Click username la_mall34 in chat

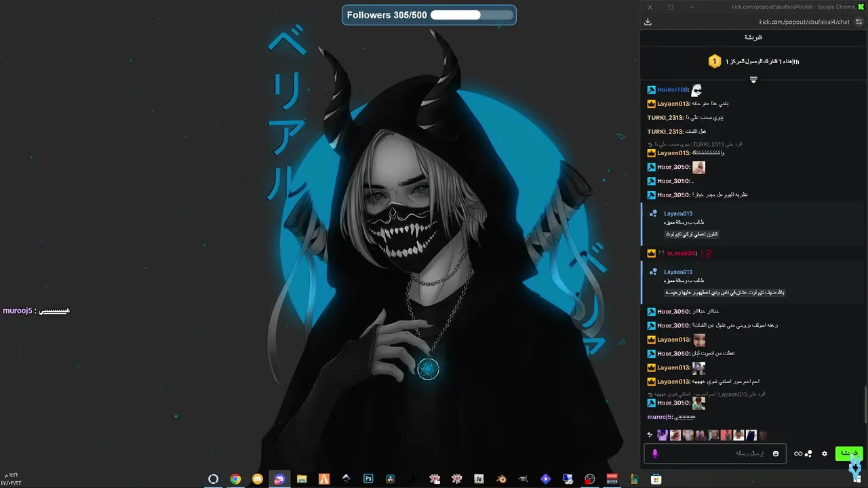[x=681, y=253]
